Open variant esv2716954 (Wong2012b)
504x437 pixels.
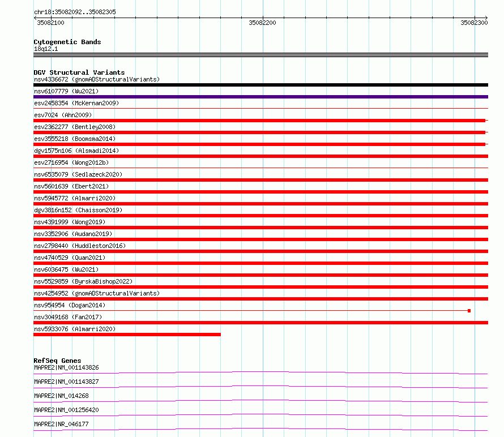tap(71, 162)
